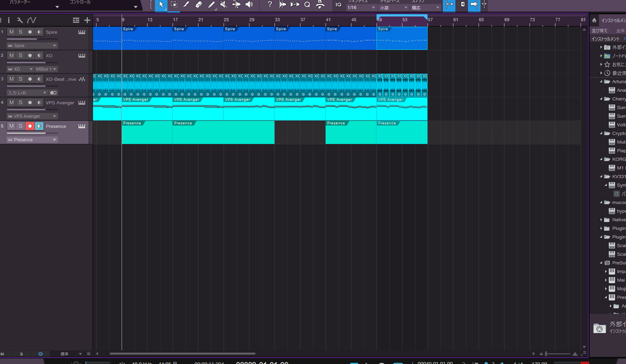Viewport: 626px width, 364px height.
Task: Click the blue power button at bottom left
Action: (x=40, y=354)
